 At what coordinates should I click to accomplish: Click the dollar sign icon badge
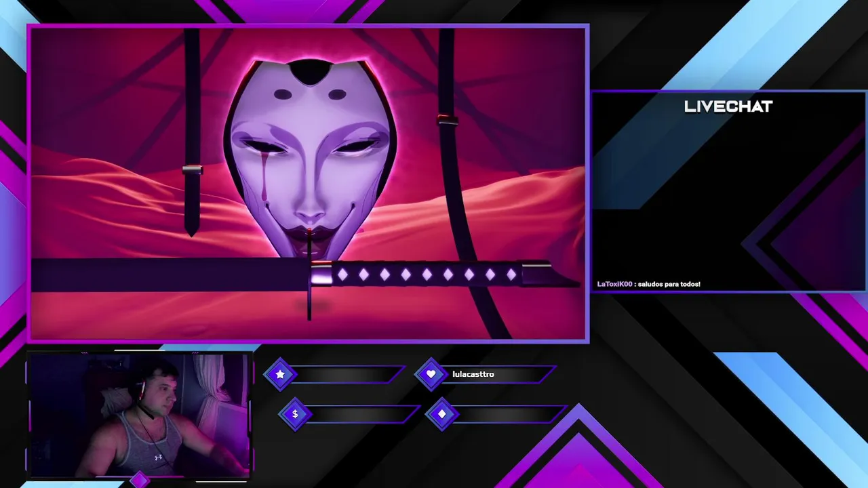[x=295, y=414]
